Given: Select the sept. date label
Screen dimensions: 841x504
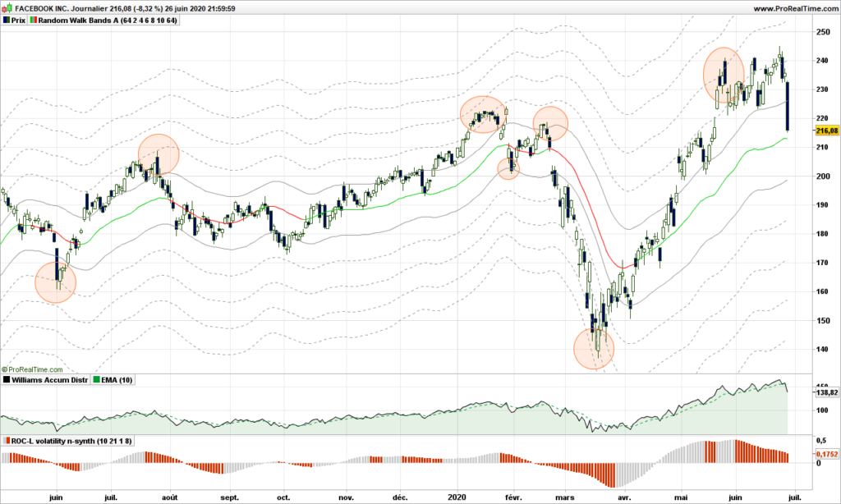Looking at the screenshot, I should click(x=230, y=497).
